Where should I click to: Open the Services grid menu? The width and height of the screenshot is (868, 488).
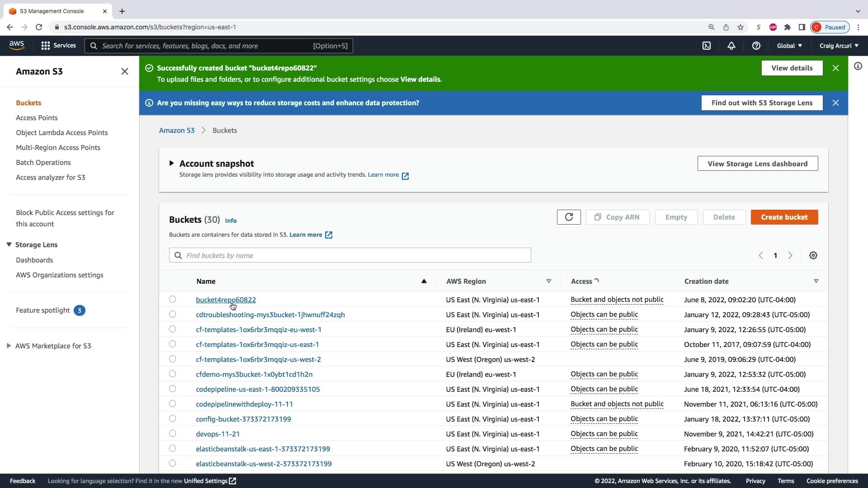tap(58, 46)
